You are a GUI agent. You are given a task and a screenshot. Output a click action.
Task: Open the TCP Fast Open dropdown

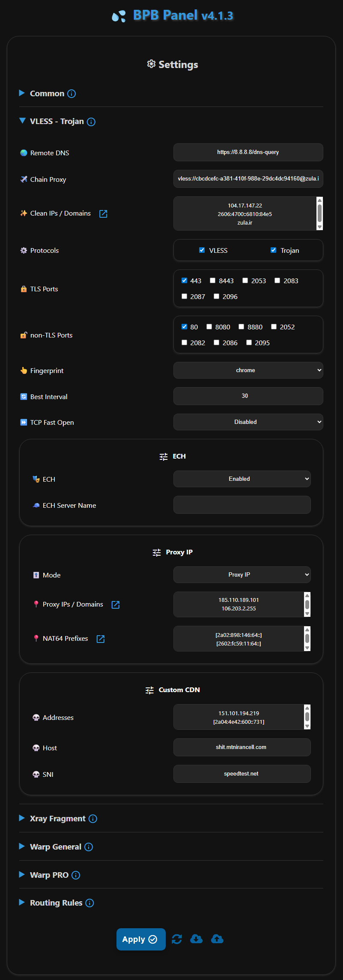(x=248, y=422)
